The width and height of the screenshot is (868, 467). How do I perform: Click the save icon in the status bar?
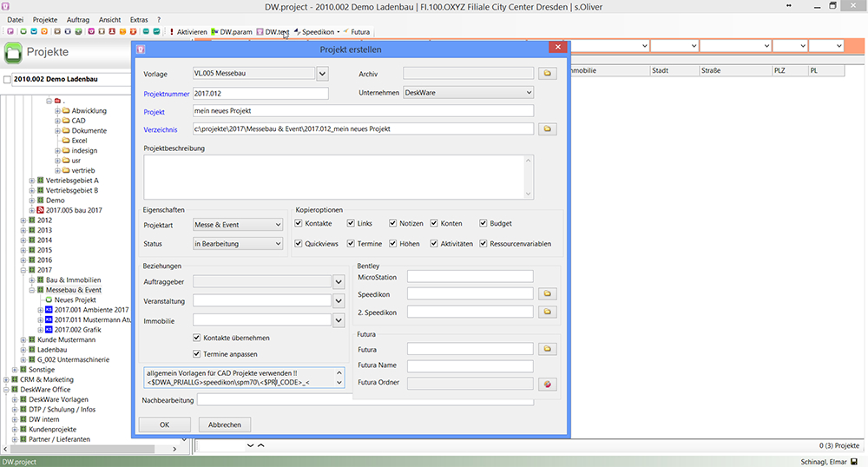point(853,462)
